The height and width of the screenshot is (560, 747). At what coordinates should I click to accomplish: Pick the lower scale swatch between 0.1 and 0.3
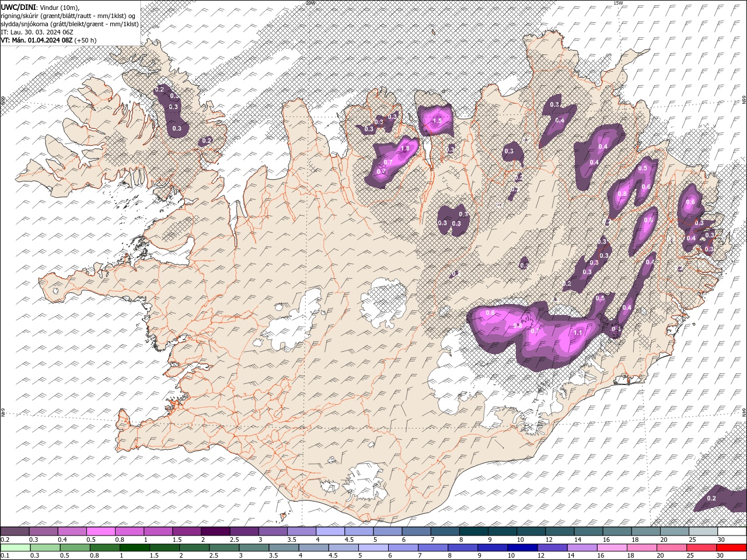[x=15, y=547]
